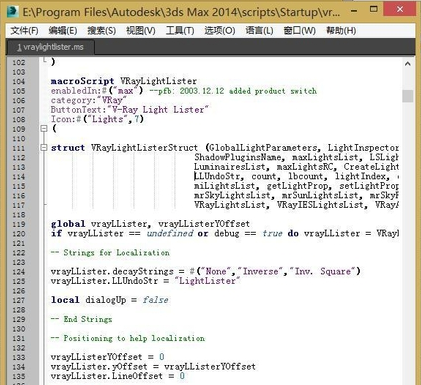Click the text category:"VRay"

point(89,100)
